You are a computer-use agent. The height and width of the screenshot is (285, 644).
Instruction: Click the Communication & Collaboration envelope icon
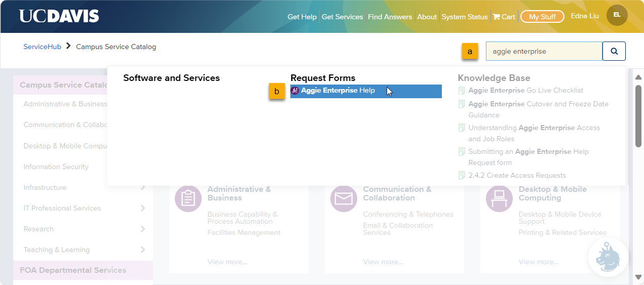coord(344,198)
